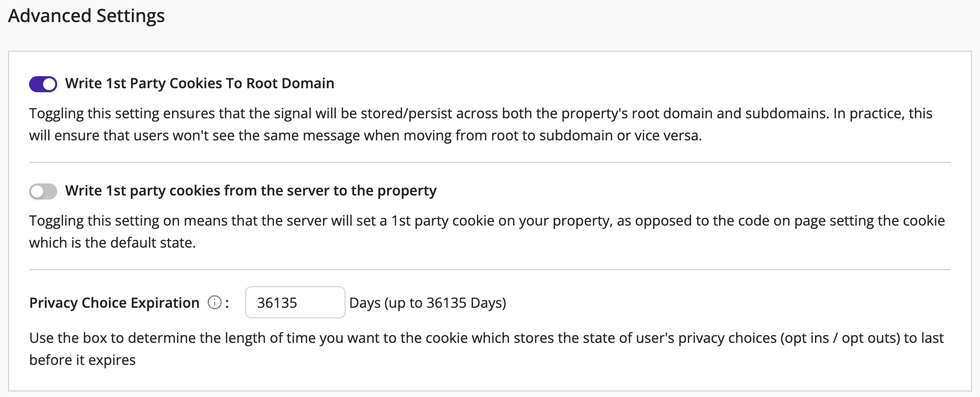This screenshot has width=980, height=397.
Task: Click the Advanced Settings heading
Action: click(x=86, y=16)
